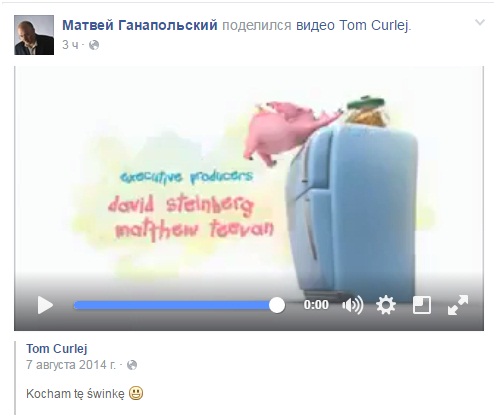Open Матвей Ганапольский profile link

point(140,25)
